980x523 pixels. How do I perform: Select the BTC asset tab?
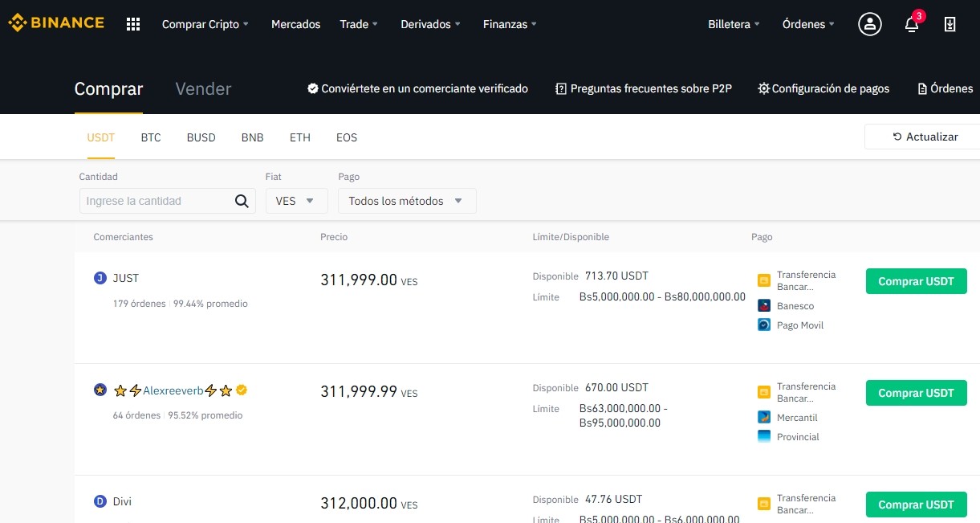151,137
